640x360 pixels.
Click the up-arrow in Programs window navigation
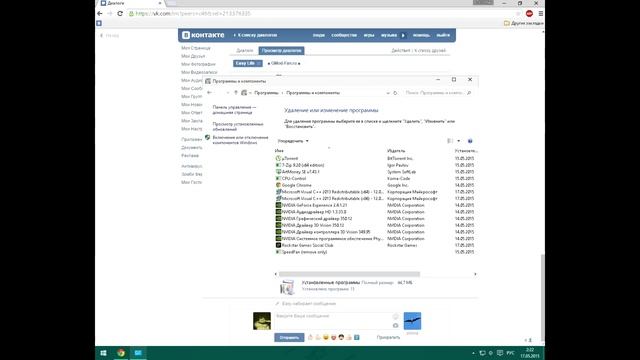(x=236, y=93)
